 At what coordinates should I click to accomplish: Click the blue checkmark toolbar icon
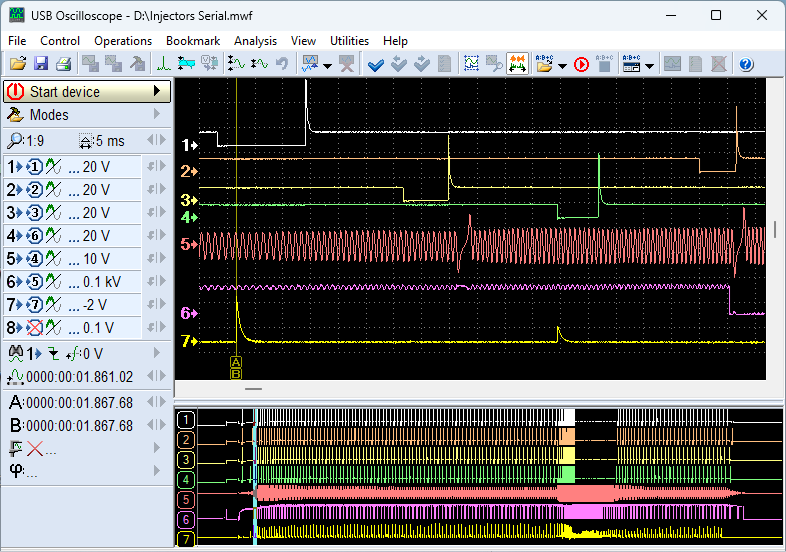point(375,64)
